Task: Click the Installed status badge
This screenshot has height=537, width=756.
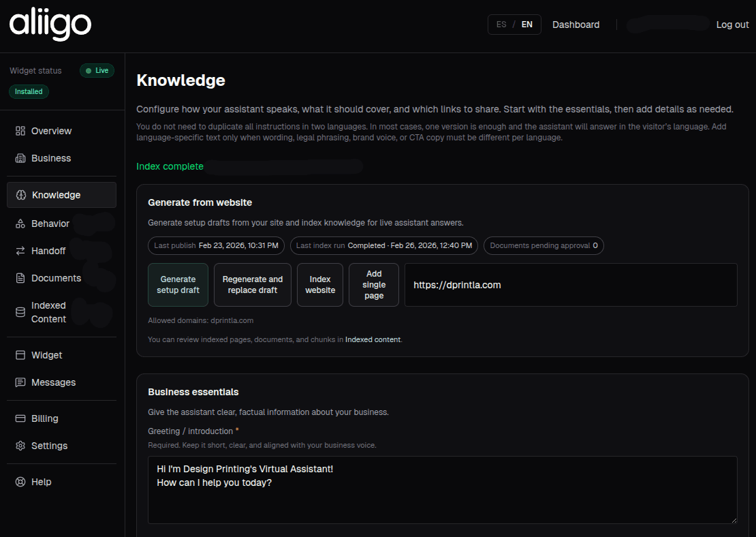Action: (28, 91)
